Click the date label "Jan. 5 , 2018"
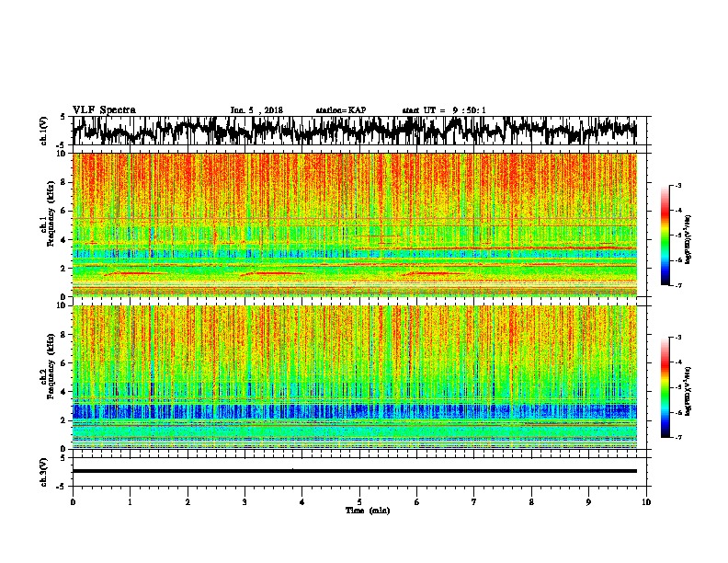The width and height of the screenshot is (728, 563). 256,110
